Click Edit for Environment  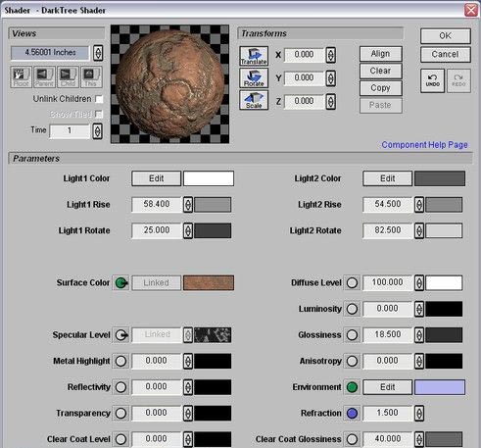pyautogui.click(x=387, y=387)
